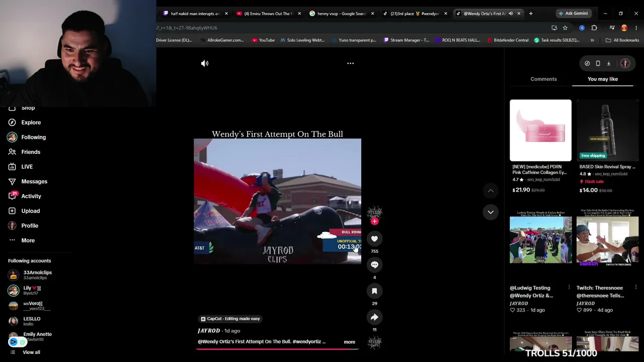Image resolution: width=644 pixels, height=362 pixels.
Task: Mute the TikTok video sound
Action: (x=205, y=63)
